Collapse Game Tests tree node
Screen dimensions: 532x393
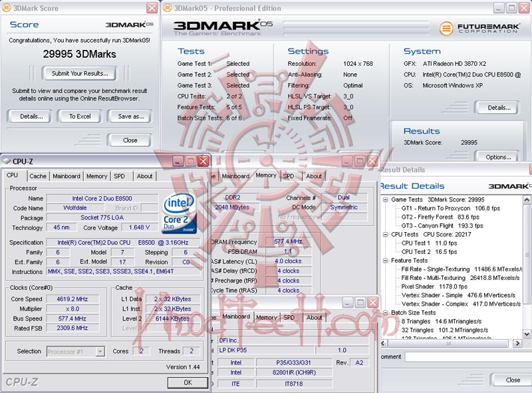tap(386, 200)
